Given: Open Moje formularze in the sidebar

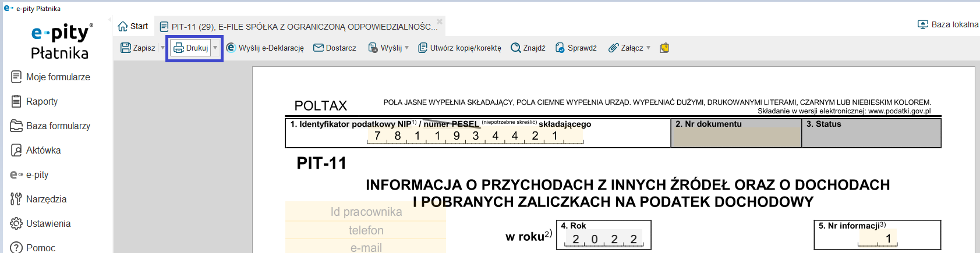Looking at the screenshot, I should point(51,77).
